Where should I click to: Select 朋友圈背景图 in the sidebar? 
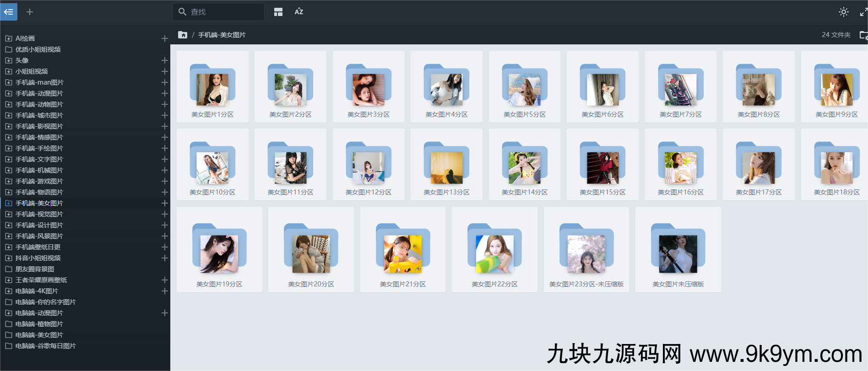35,269
